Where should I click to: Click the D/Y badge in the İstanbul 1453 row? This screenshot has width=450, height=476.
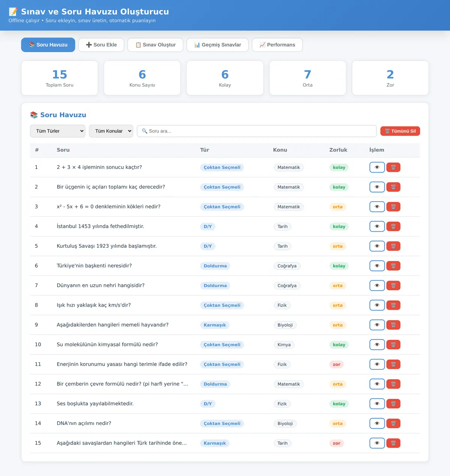tap(208, 226)
